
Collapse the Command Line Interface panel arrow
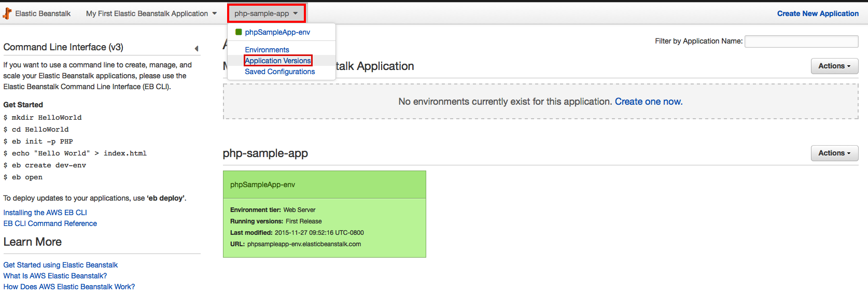point(197,49)
